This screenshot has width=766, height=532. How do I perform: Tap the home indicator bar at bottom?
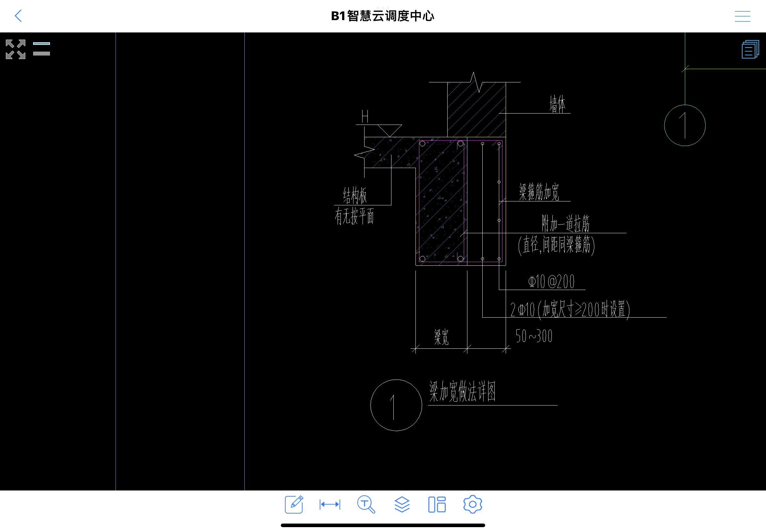pos(383,525)
